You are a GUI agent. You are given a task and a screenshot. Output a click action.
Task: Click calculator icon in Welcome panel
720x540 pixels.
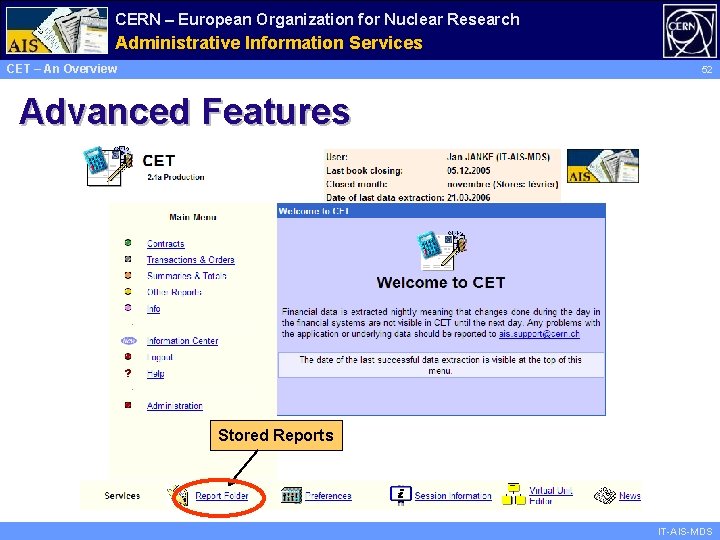(x=441, y=250)
